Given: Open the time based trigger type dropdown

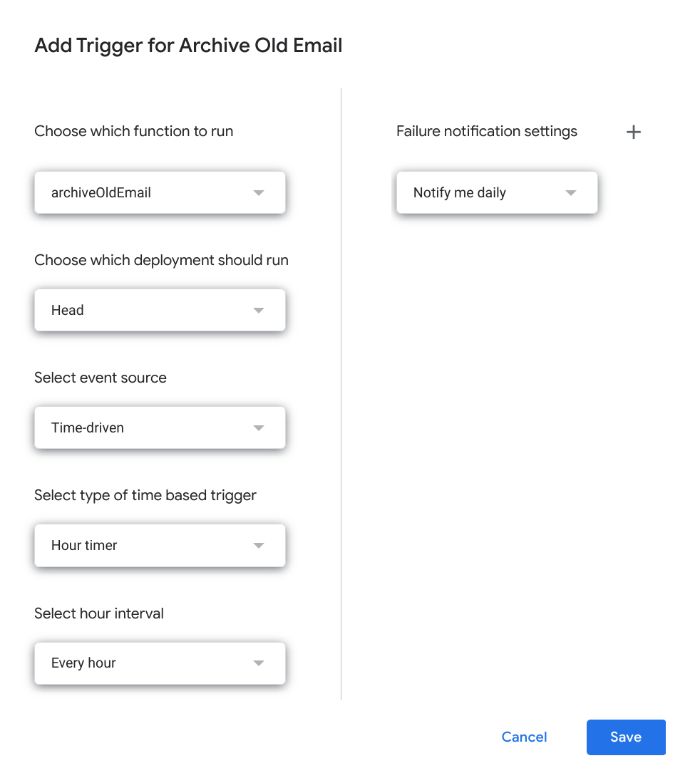Looking at the screenshot, I should [x=160, y=545].
